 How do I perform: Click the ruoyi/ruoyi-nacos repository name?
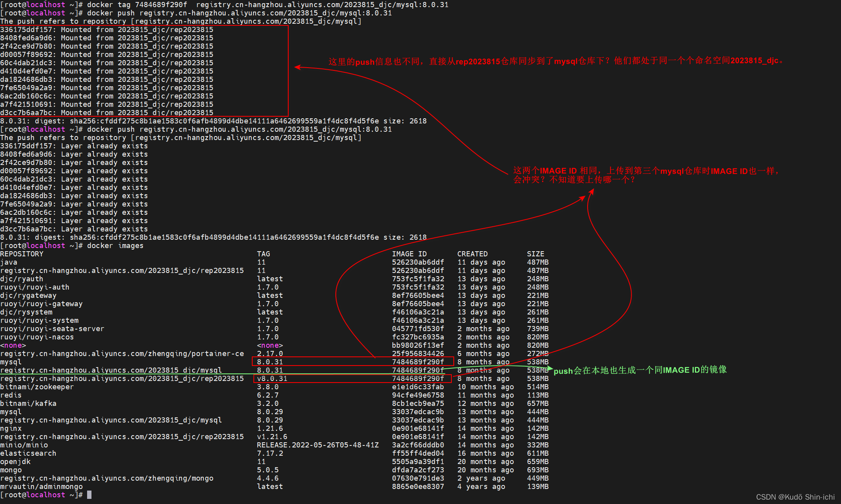(x=37, y=337)
